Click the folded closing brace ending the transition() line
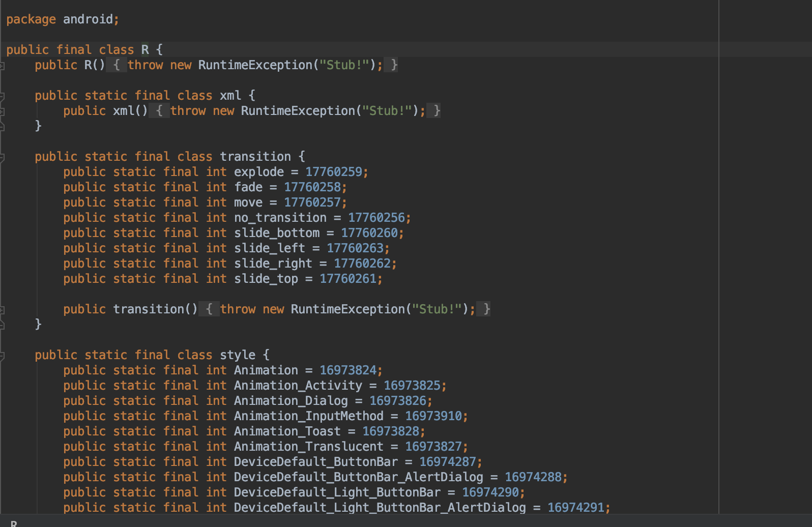 tap(484, 309)
